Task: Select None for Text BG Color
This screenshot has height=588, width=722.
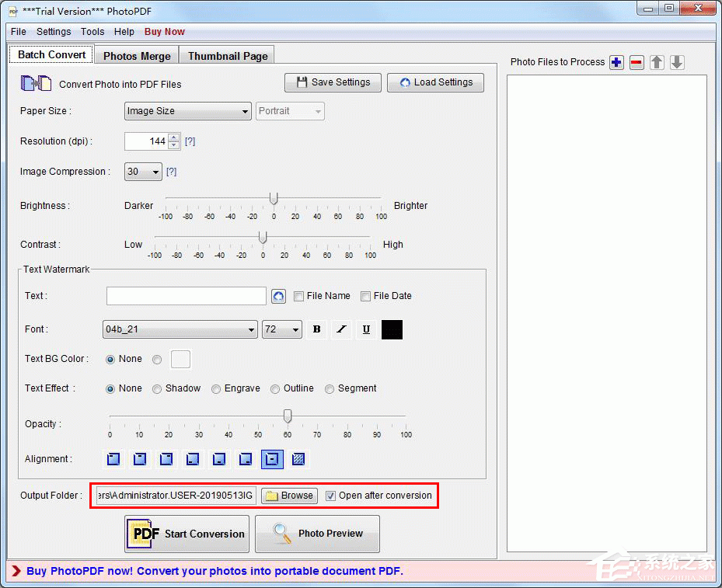Action: (x=110, y=360)
